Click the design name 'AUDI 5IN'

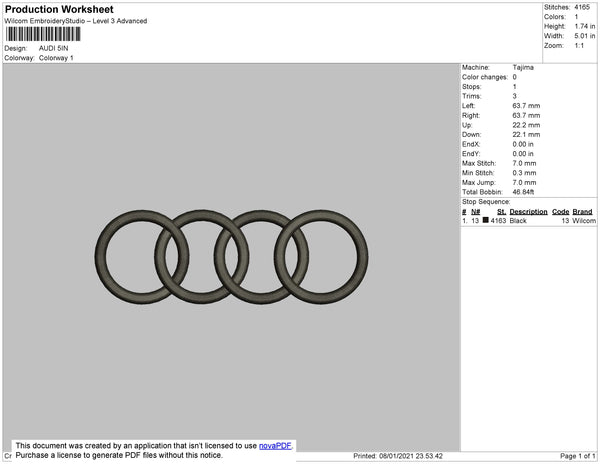click(x=54, y=48)
